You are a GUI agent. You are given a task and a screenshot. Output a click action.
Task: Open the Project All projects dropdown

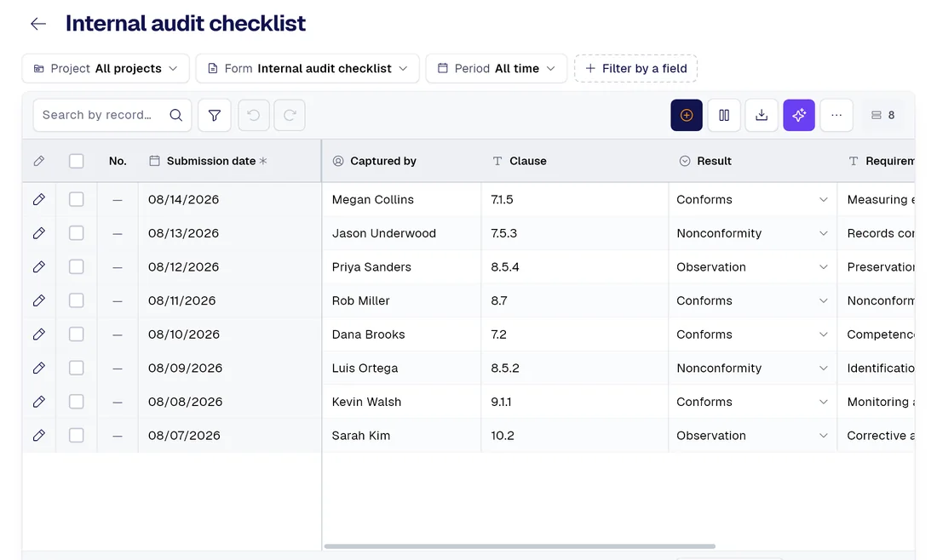point(106,69)
